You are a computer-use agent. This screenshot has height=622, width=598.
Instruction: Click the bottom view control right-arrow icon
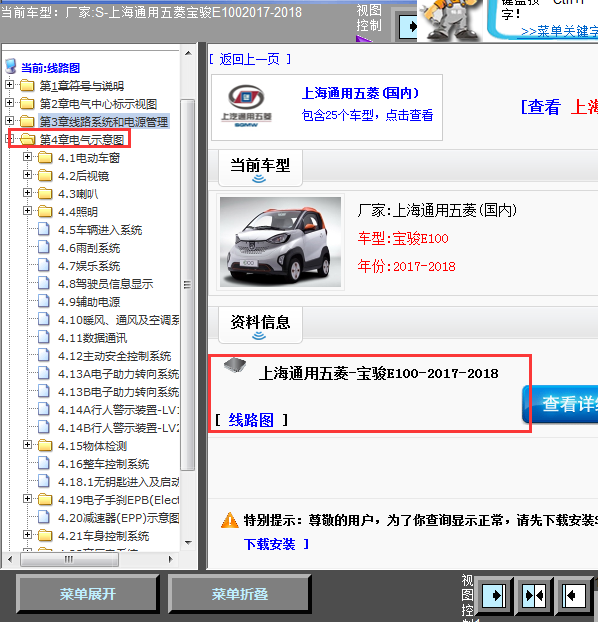tap(494, 595)
